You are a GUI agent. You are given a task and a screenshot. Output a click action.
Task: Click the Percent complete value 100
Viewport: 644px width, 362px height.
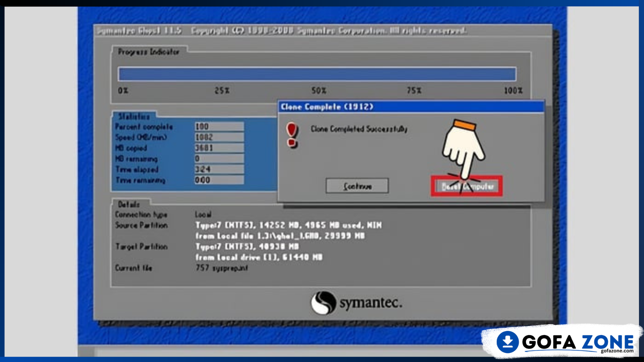click(219, 126)
